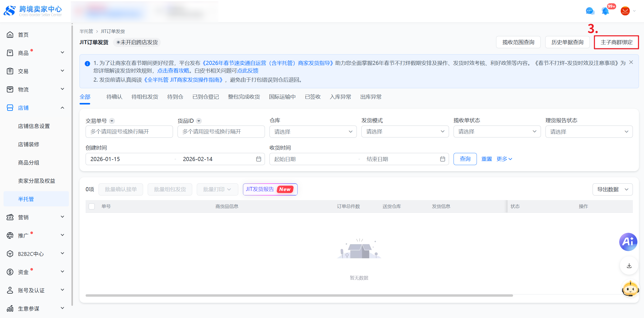The image size is (644, 318).
Task: Click the 查询 search button
Action: click(x=465, y=159)
